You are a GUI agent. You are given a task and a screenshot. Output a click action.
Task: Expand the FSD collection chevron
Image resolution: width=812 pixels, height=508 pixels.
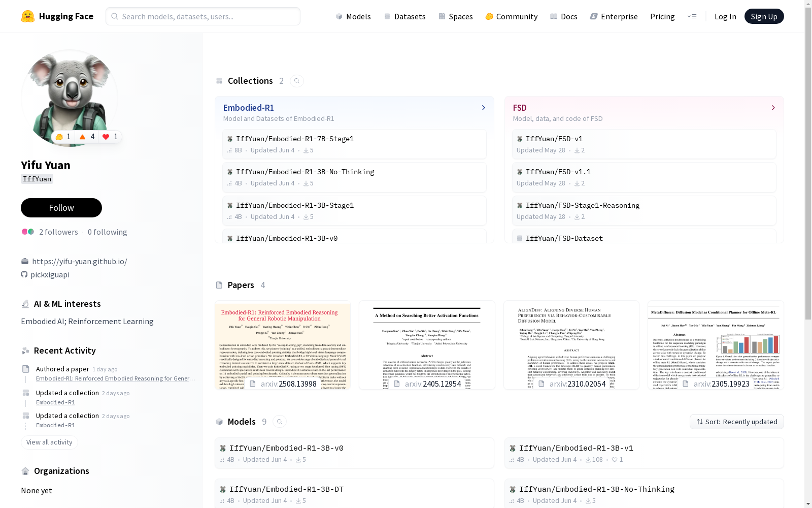(773, 108)
